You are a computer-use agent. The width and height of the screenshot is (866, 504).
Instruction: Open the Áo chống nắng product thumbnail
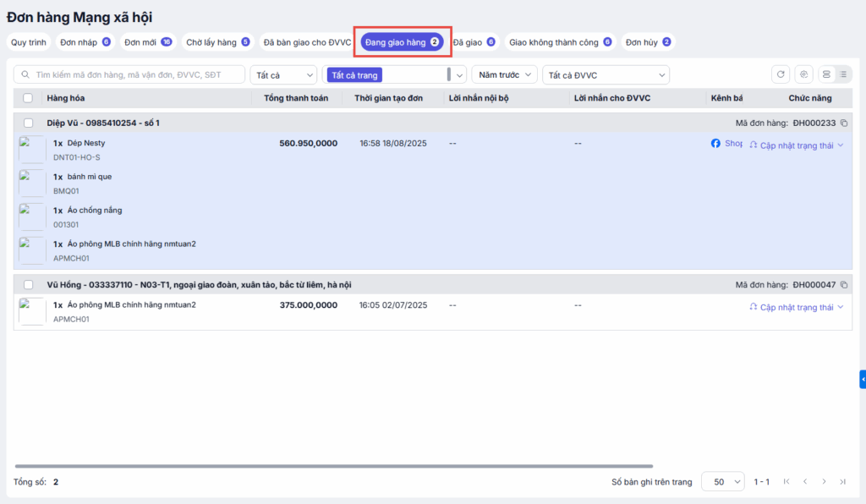pyautogui.click(x=31, y=217)
